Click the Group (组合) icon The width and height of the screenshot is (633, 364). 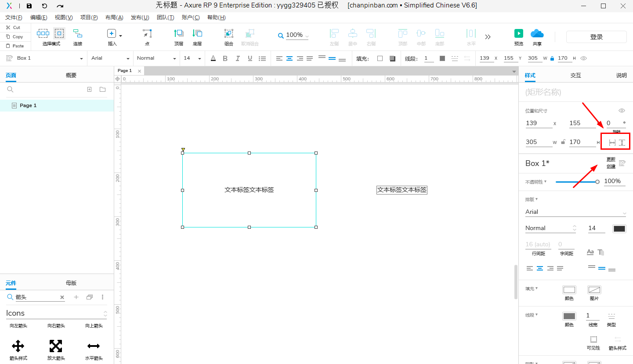click(x=229, y=33)
